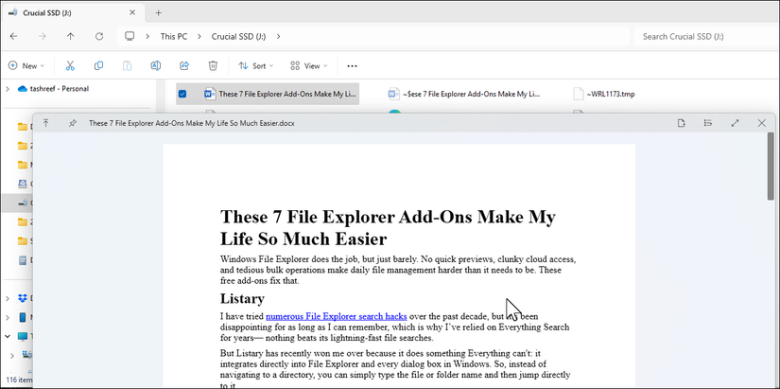Click the Cut scissors icon

pyautogui.click(x=70, y=66)
